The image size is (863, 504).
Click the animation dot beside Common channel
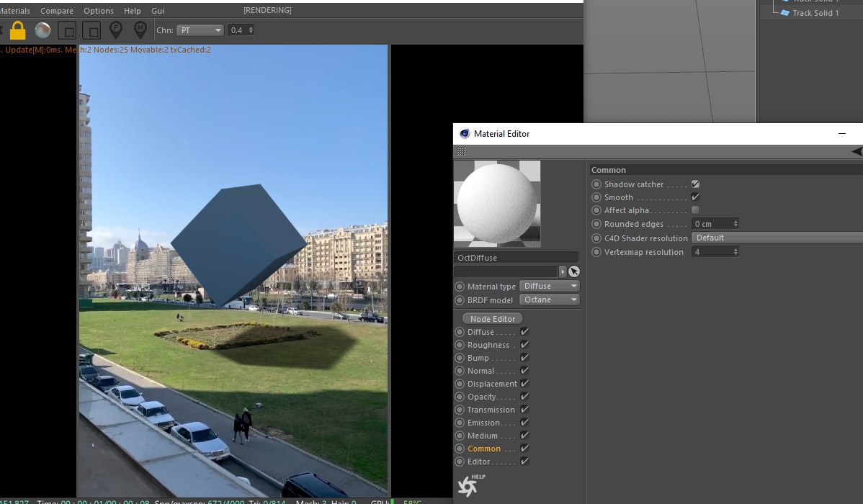tap(460, 449)
